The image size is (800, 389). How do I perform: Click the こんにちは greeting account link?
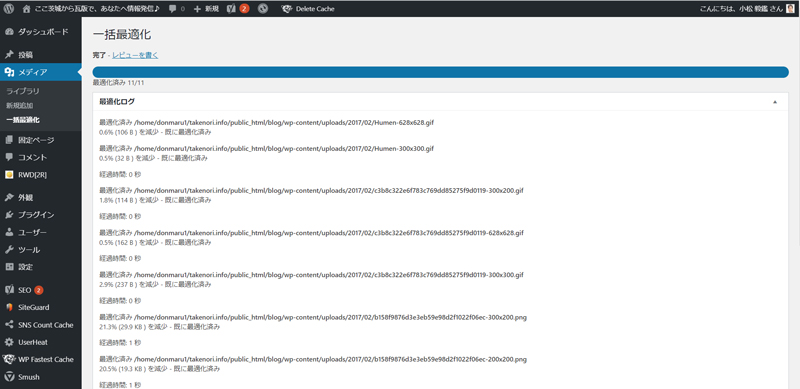coord(741,9)
